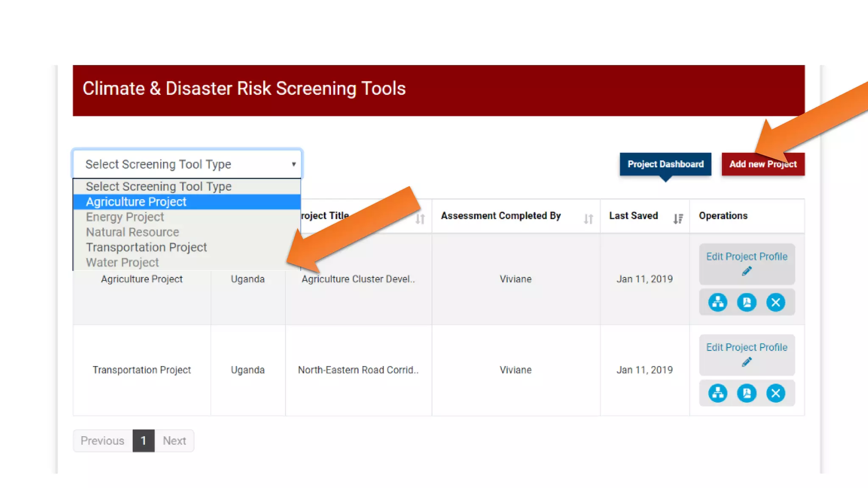Choose Water Project from the dropdown list
This screenshot has width=868, height=488.
(122, 263)
